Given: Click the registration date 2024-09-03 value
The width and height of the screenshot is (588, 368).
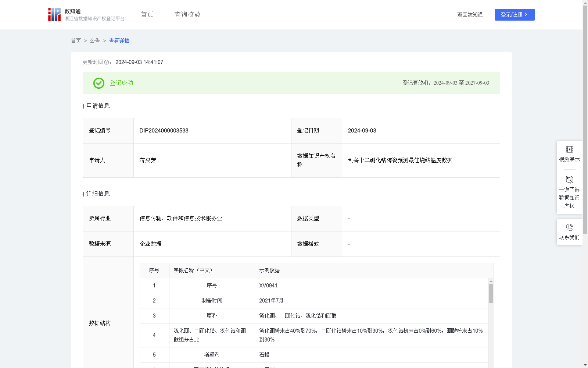Looking at the screenshot, I should (x=362, y=131).
